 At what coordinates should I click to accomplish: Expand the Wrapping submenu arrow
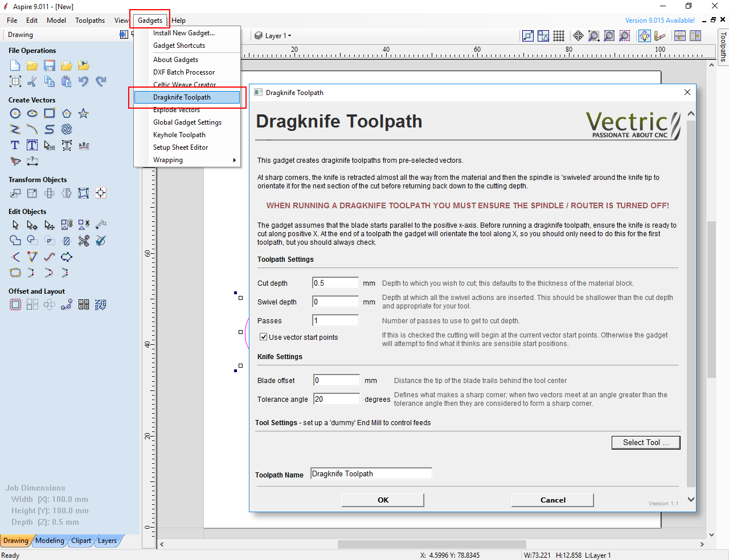[235, 160]
